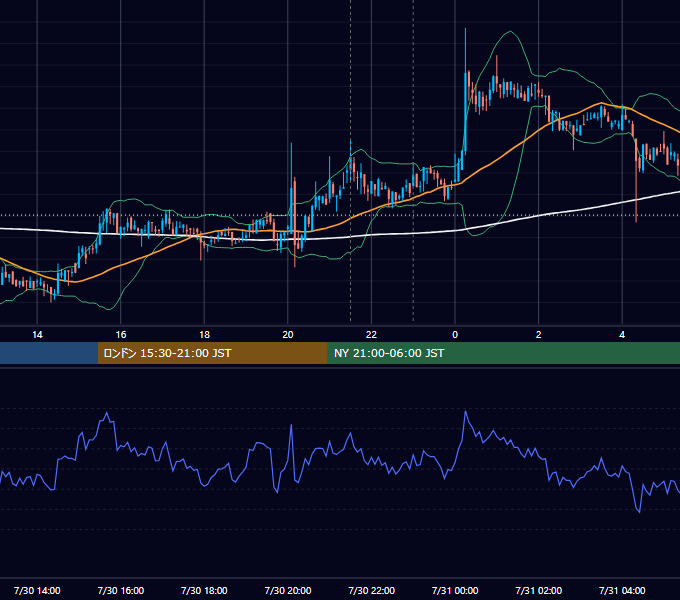Click hour label 14 on price chart axis
The height and width of the screenshot is (600, 680).
point(37,334)
